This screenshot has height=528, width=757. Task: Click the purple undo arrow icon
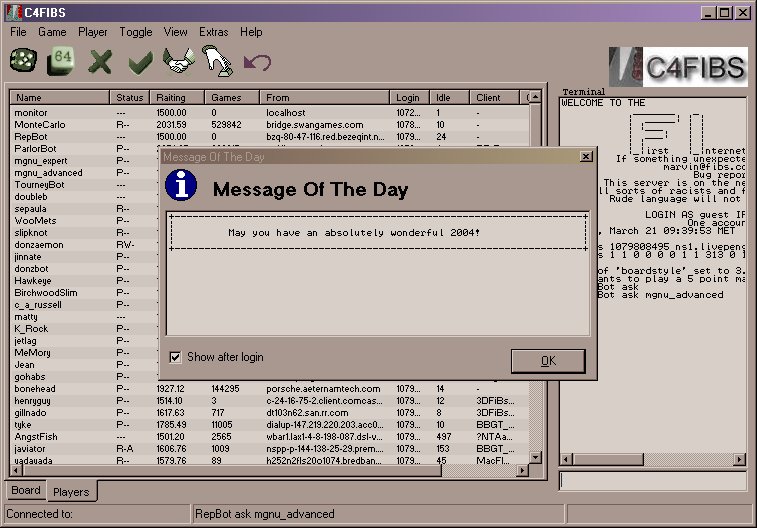point(257,63)
